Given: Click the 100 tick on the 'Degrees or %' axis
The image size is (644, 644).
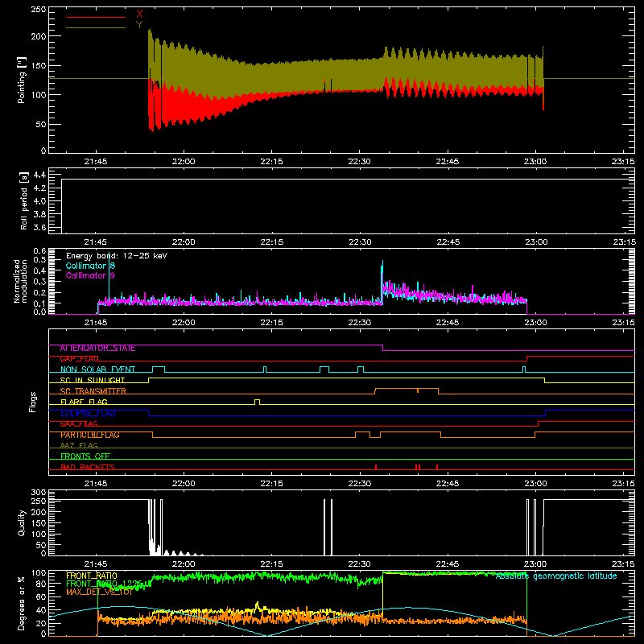Looking at the screenshot, I should point(39,573).
